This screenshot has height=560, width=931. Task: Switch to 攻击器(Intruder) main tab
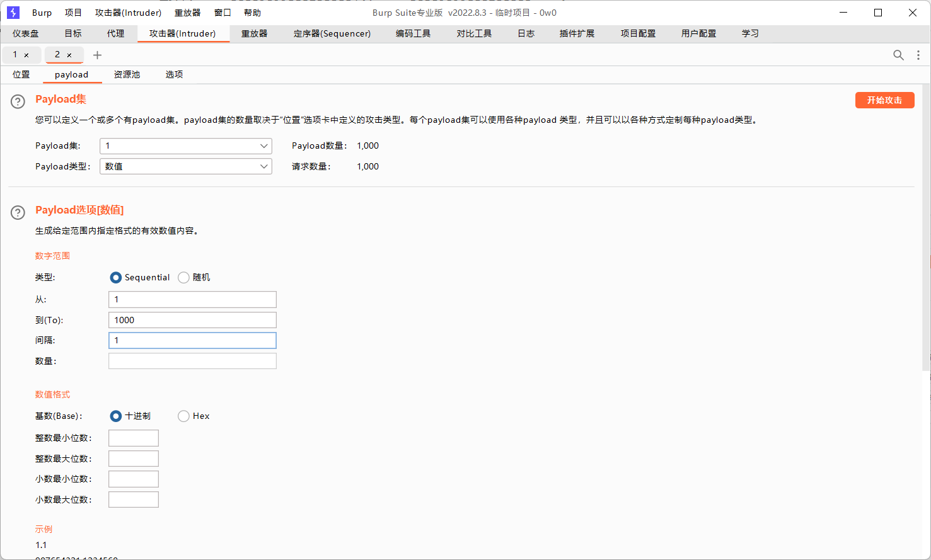[x=182, y=33]
